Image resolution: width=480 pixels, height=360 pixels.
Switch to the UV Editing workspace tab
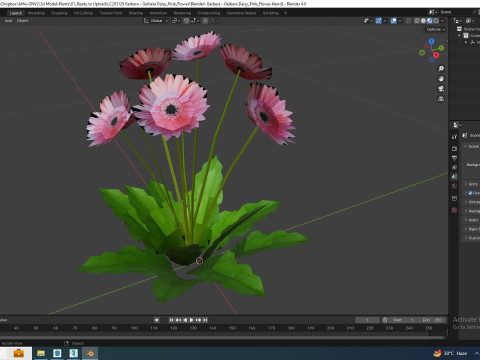[83, 13]
